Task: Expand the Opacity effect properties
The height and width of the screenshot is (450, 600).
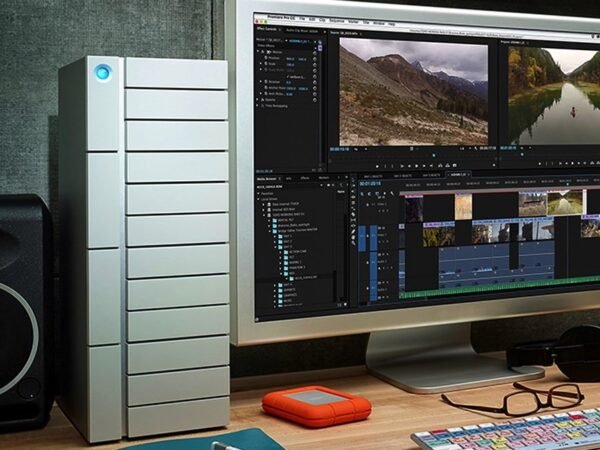Action: click(257, 99)
